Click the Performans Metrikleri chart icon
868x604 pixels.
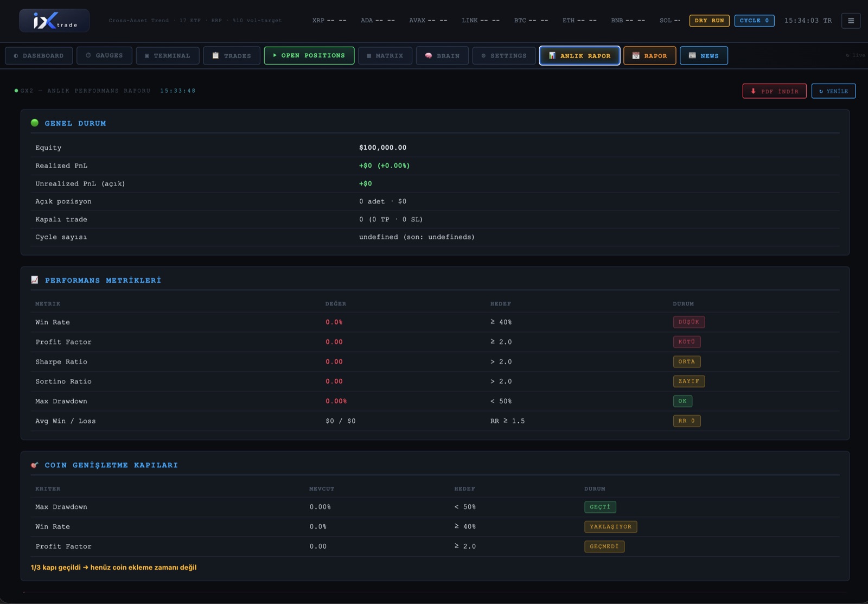tap(35, 280)
